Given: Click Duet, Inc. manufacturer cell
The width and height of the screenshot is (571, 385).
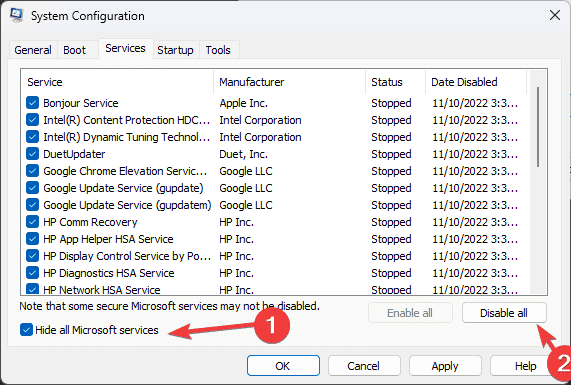Looking at the screenshot, I should pos(244,154).
